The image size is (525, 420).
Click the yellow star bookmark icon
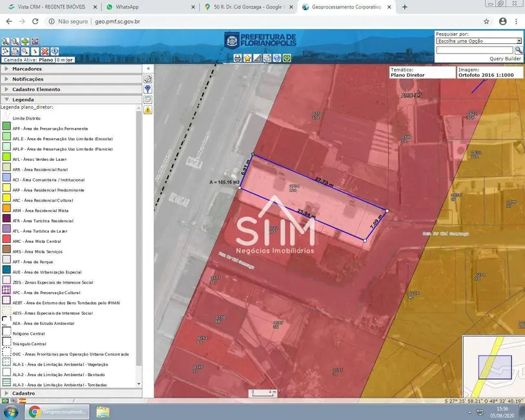tap(247, 58)
